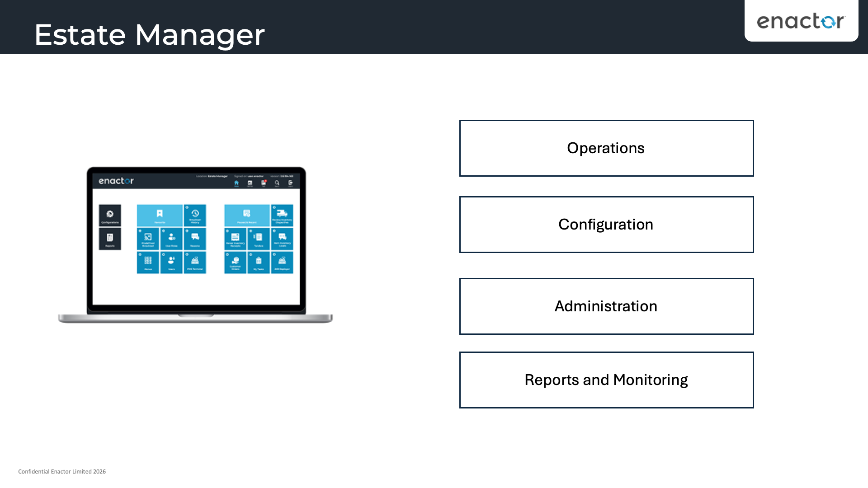The width and height of the screenshot is (868, 488).
Task: Open the My Tasks tile
Action: [x=259, y=262]
